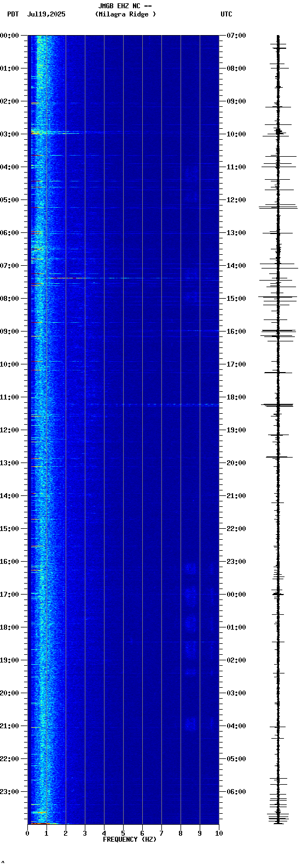Click the Jul19,2025 date label
The image size is (302, 868).
click(46, 14)
